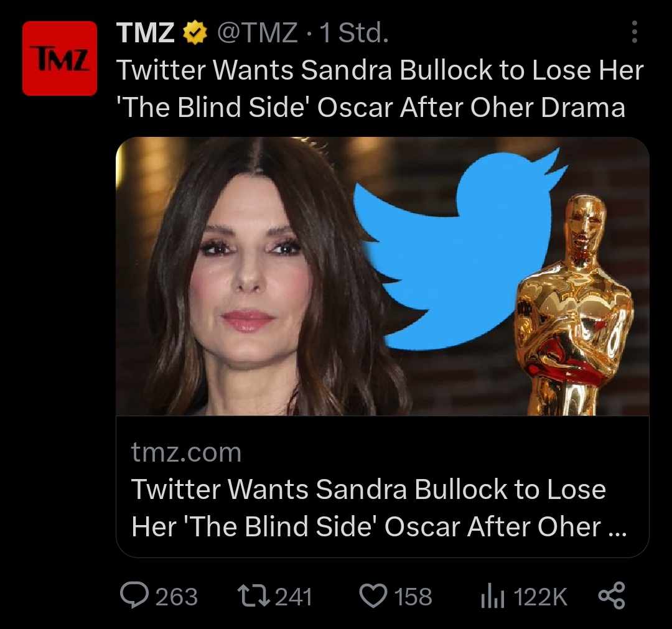
Task: Tap the retweet arrows icon
Action: [x=253, y=596]
